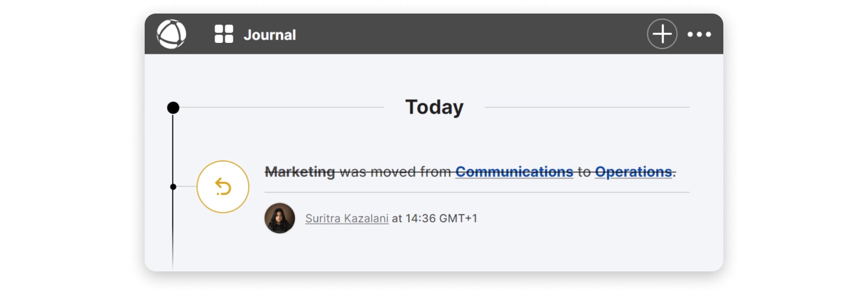Open the three-dots more options menu

699,34
